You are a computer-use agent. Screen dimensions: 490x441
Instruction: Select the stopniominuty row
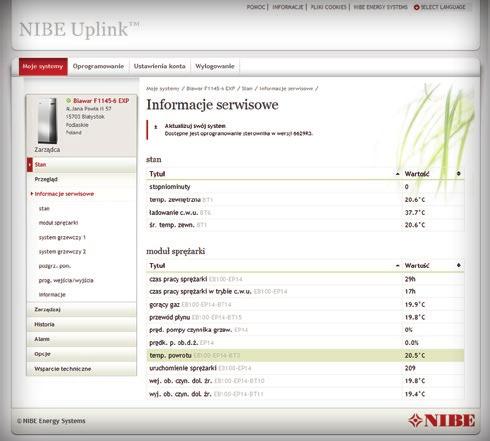(x=305, y=187)
